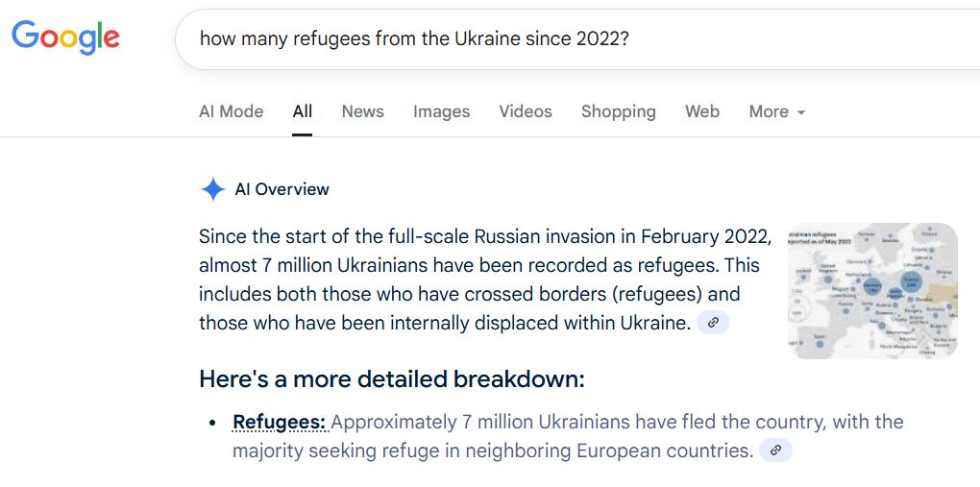Open the Images tab
The height and width of the screenshot is (487, 980).
pos(441,111)
